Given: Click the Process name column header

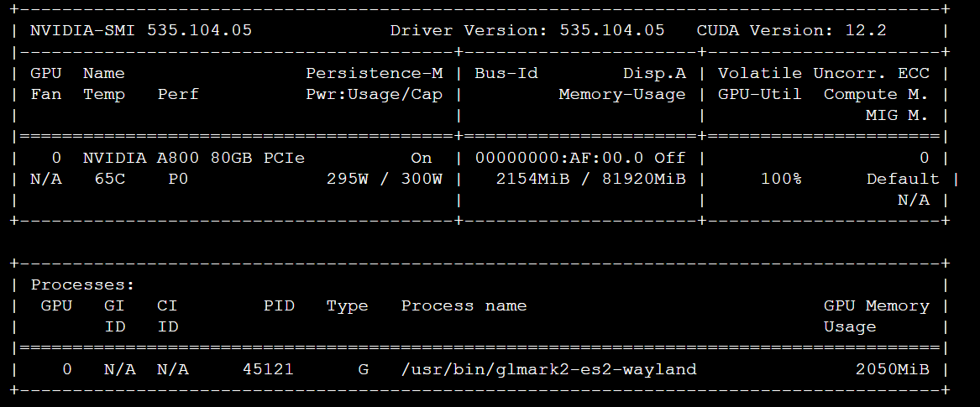Looking at the screenshot, I should 464,305.
